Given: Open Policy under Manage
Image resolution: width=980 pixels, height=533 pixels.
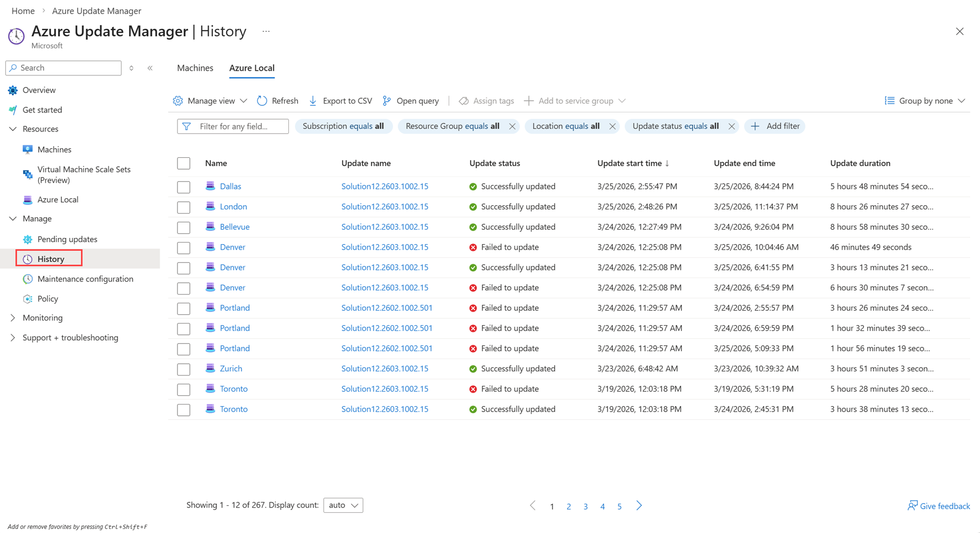Looking at the screenshot, I should pos(47,298).
